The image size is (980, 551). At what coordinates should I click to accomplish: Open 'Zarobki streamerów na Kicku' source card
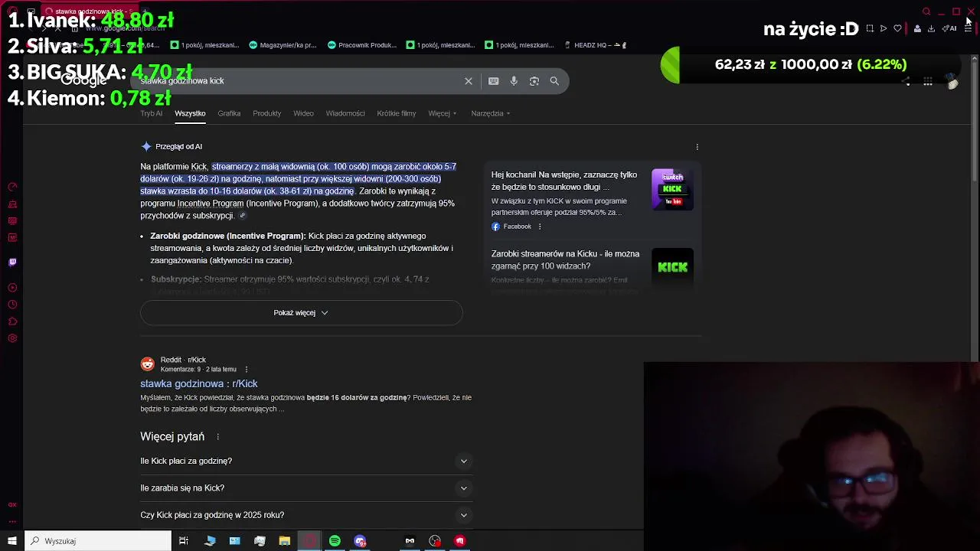click(566, 259)
